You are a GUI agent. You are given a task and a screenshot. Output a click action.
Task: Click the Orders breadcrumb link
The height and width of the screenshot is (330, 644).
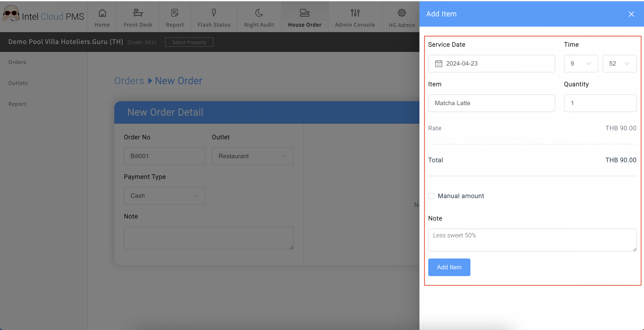click(129, 81)
